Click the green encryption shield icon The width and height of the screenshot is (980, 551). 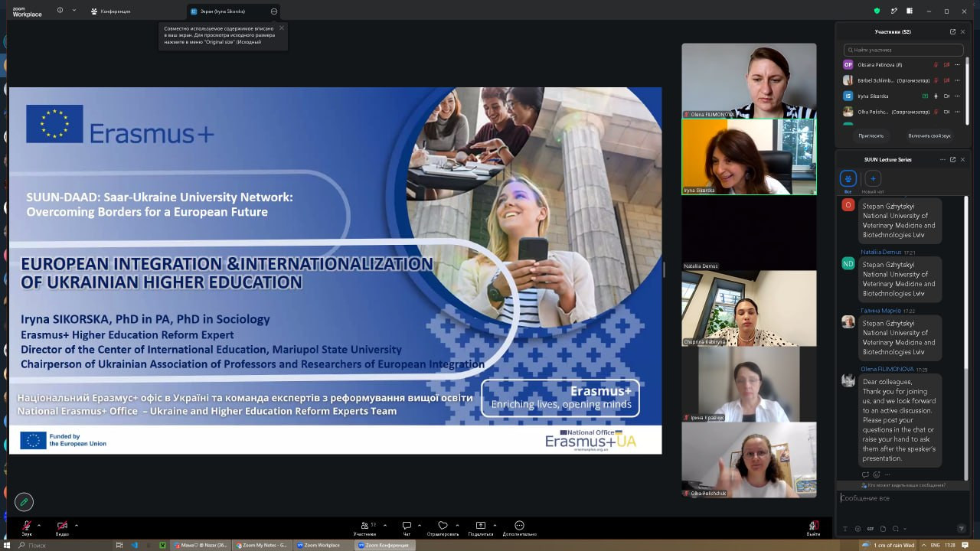(877, 11)
